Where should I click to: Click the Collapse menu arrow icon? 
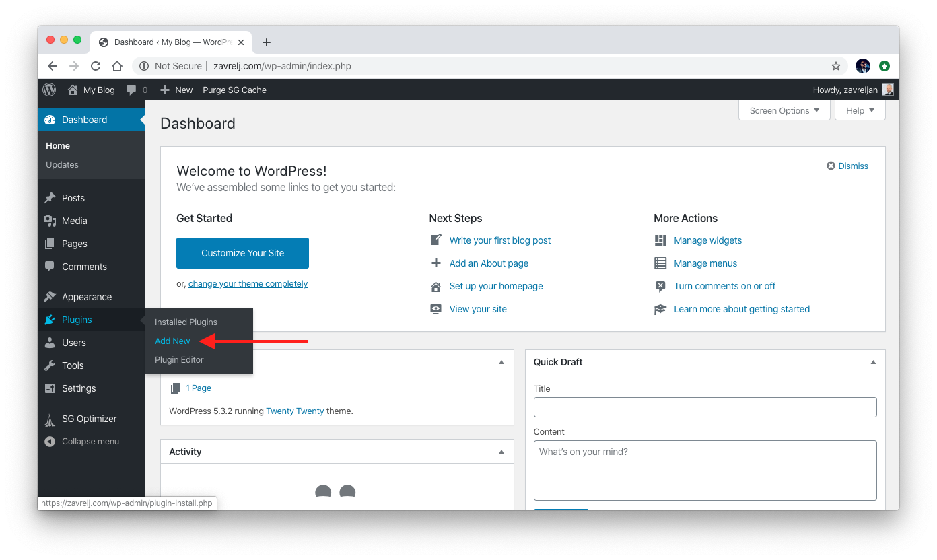click(50, 442)
